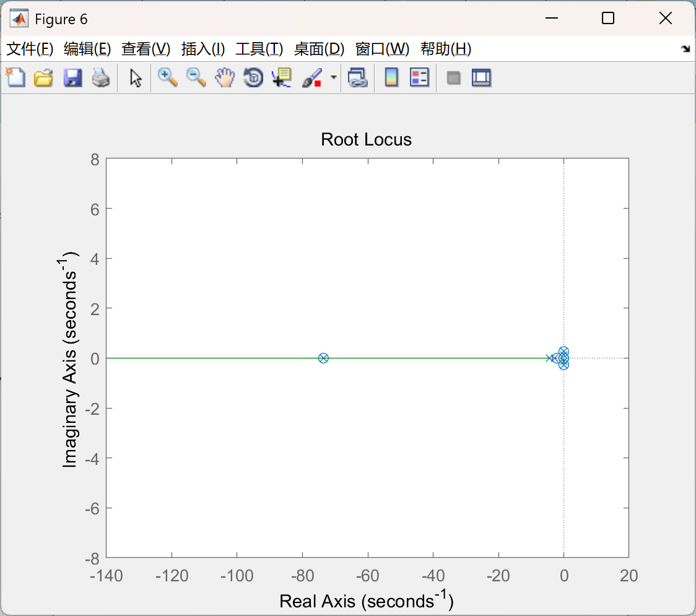Open the 桌面(D) menu
Screen dimensions: 696x616
click(319, 49)
